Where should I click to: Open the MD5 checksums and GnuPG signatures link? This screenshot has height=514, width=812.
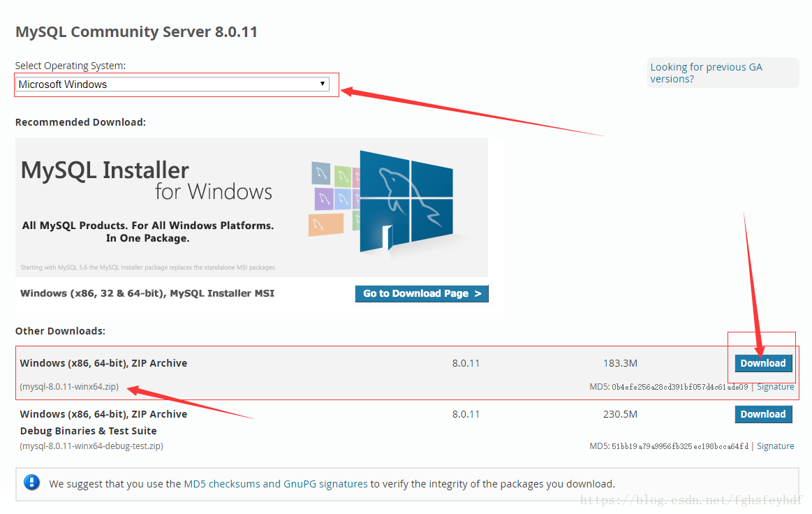click(276, 484)
